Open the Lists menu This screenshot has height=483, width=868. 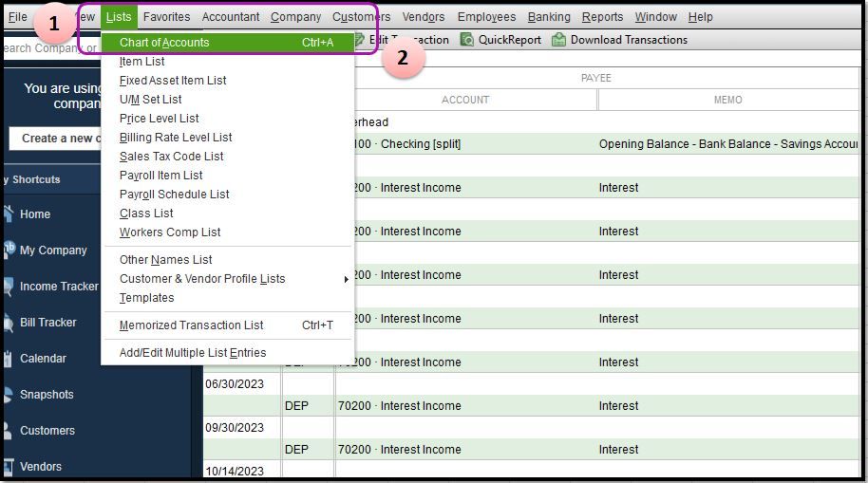pyautogui.click(x=119, y=17)
